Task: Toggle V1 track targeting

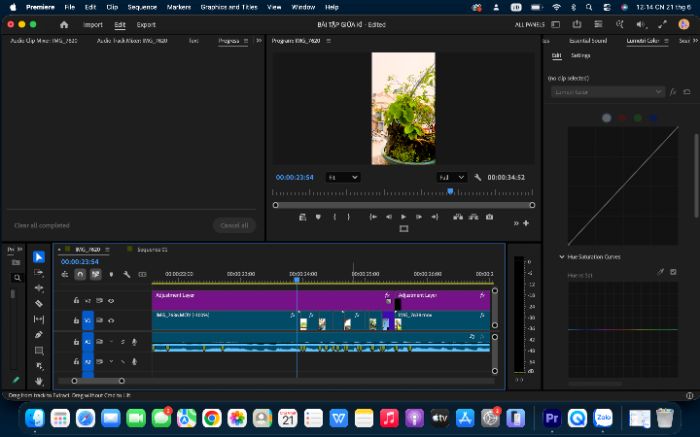Action: [x=88, y=320]
